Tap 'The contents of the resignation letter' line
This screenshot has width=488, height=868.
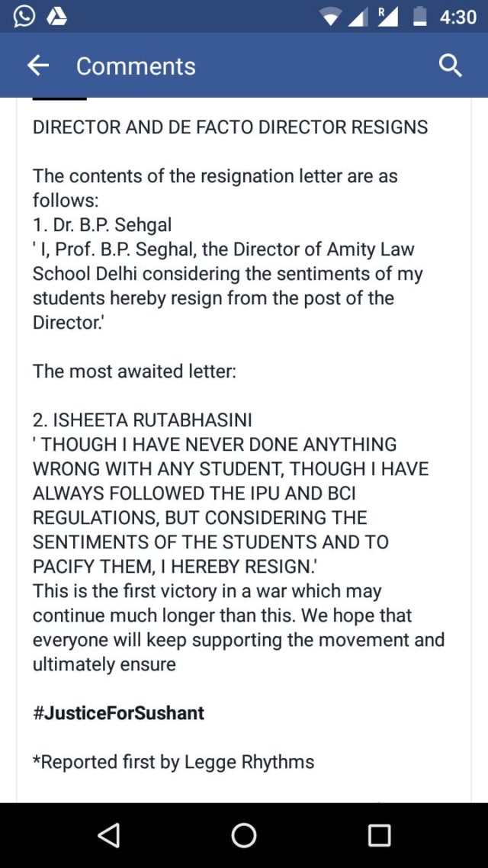click(215, 176)
